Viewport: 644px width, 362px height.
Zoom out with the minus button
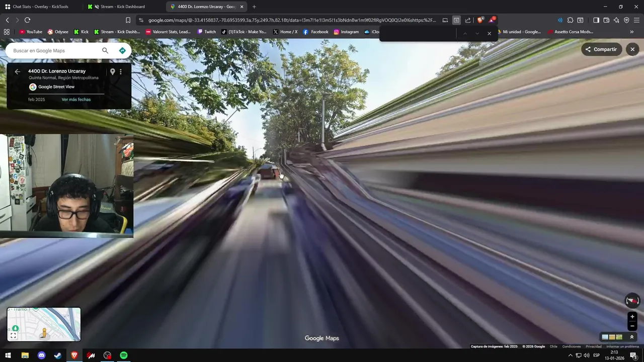point(632,326)
